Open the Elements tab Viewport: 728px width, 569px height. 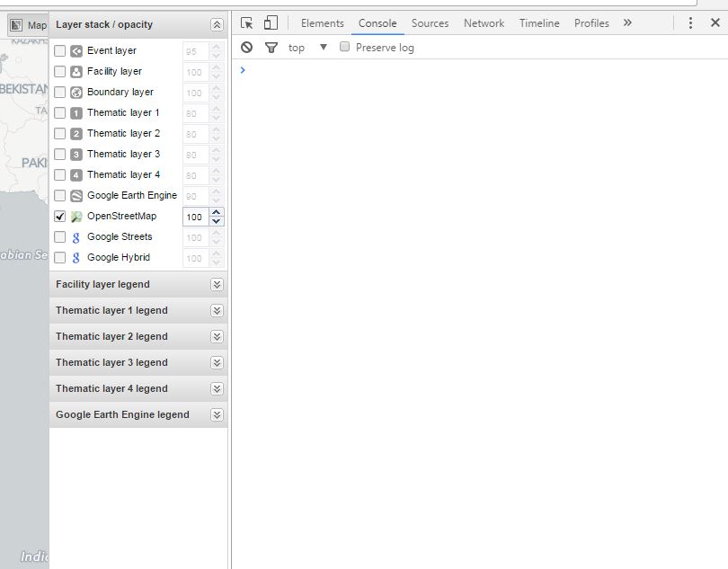[322, 23]
